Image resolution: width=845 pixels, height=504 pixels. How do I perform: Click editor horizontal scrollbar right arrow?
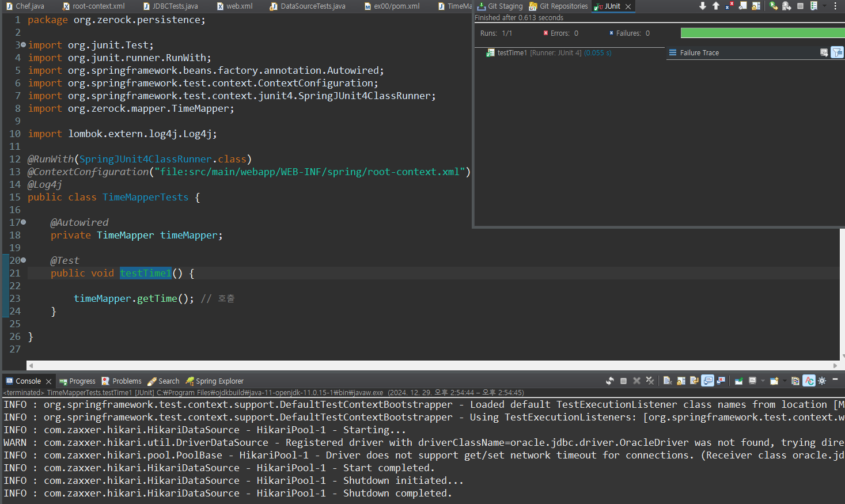tap(835, 366)
